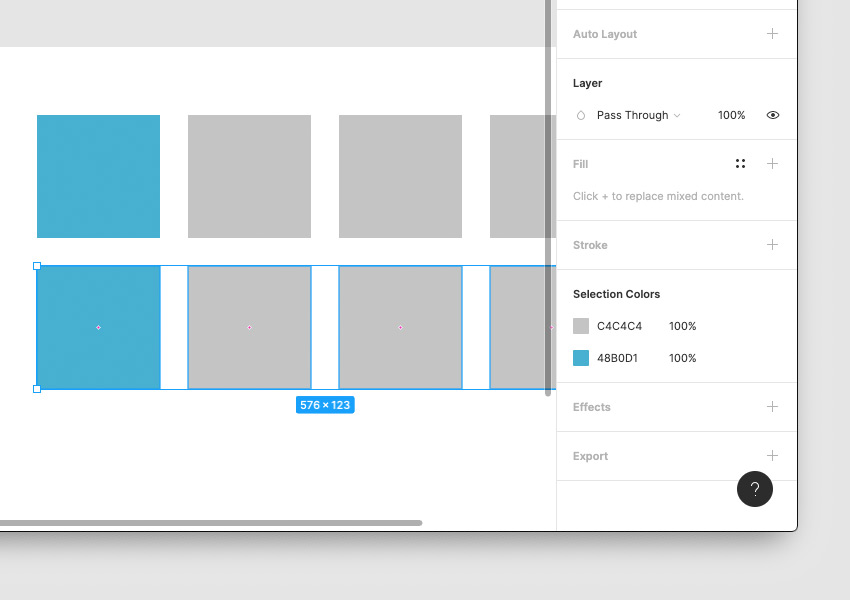Click the Fill section label
The image size is (850, 600).
pyautogui.click(x=580, y=164)
